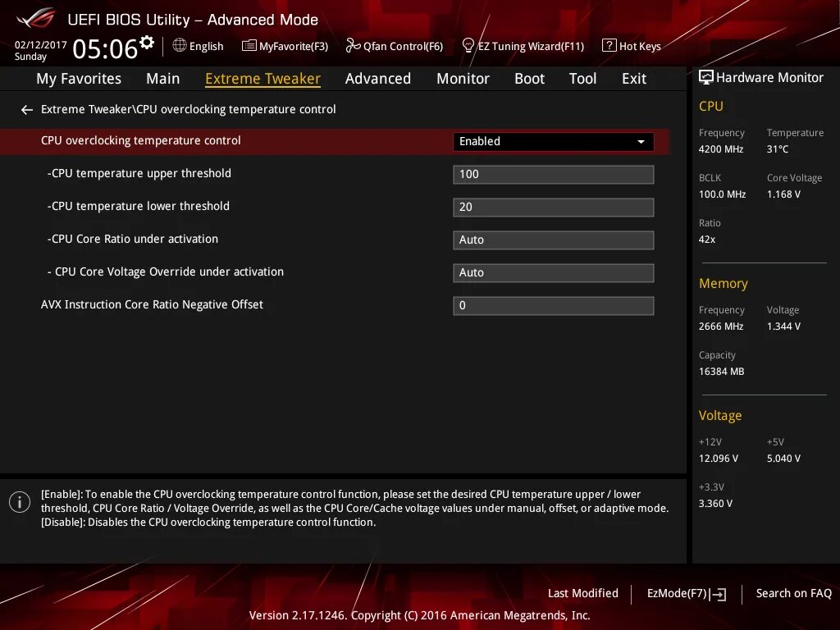Click the -CPU temperature upper threshold label
Screen dimensions: 840x630
[x=139, y=173]
